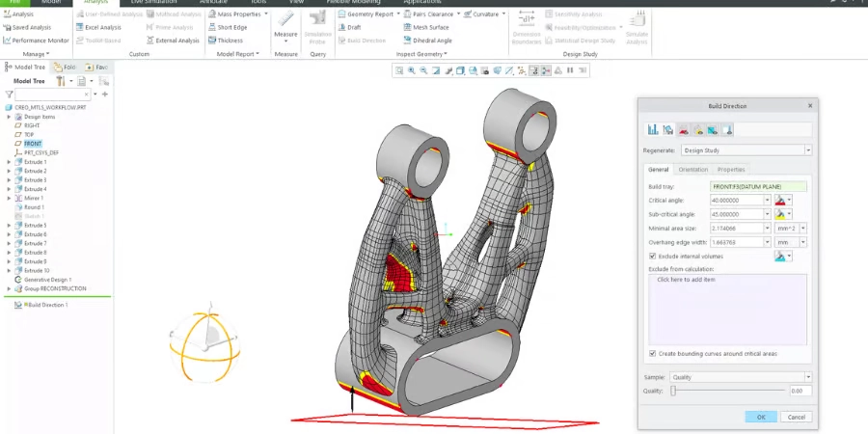Open the mm^2 units dropdown
This screenshot has width=868, height=434.
802,228
